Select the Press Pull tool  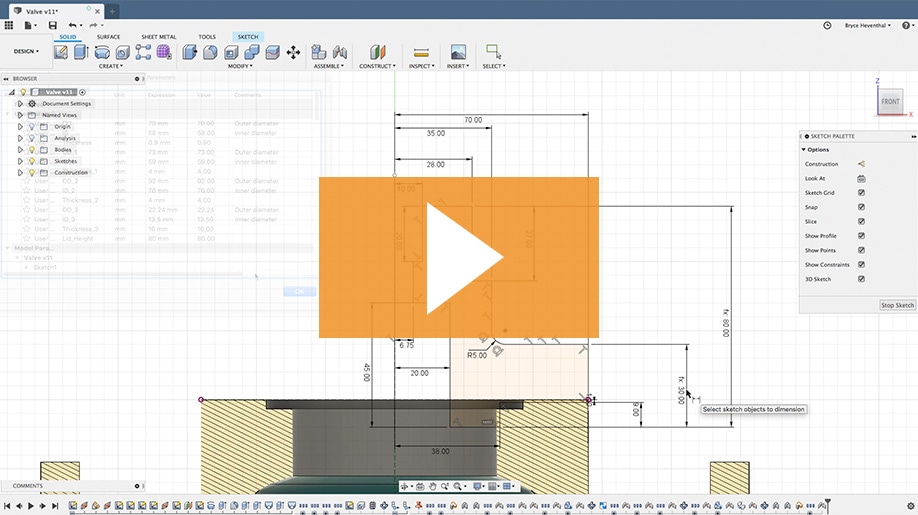[189, 52]
